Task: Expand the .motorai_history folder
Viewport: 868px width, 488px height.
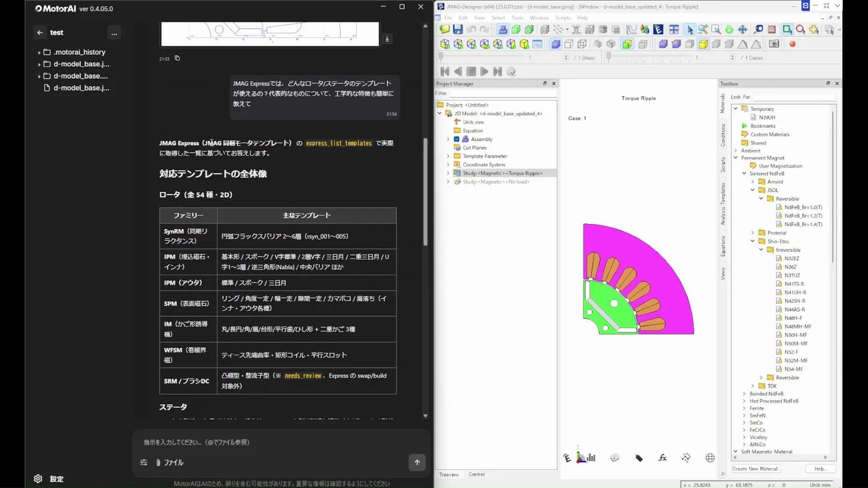Action: coord(39,52)
